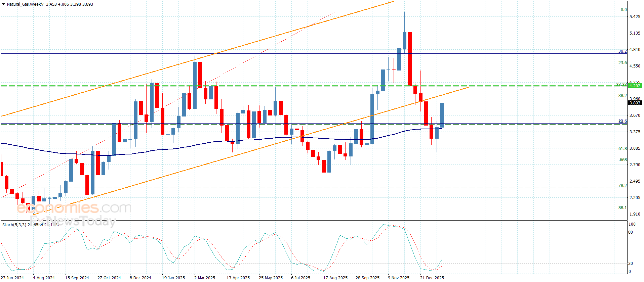
Task: Click the 2.790 price axis label
Action: tap(635, 165)
